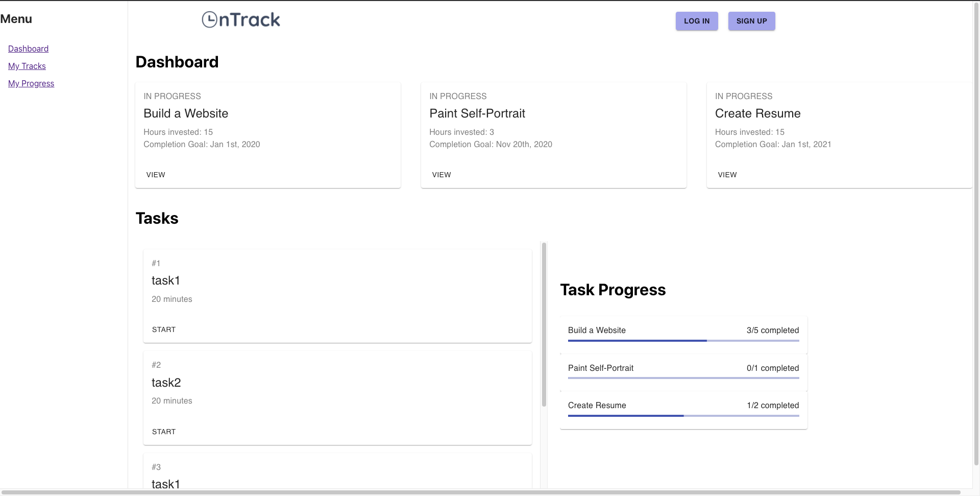View the Create Resume track
This screenshot has height=496, width=980.
click(727, 175)
